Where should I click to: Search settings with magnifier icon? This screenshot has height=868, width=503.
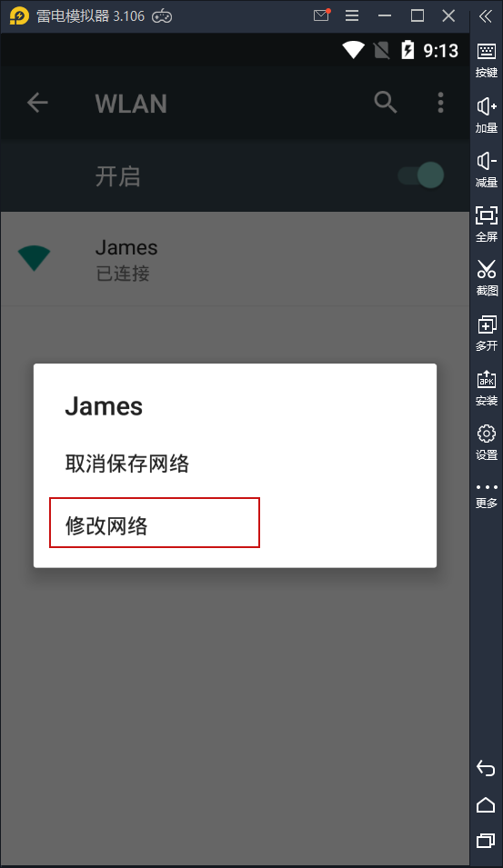pos(386,103)
